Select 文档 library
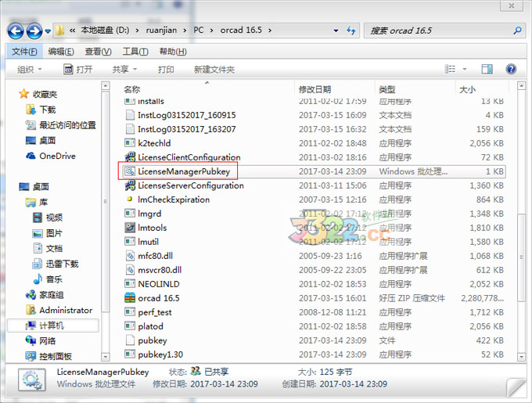The image size is (532, 403). (x=54, y=249)
